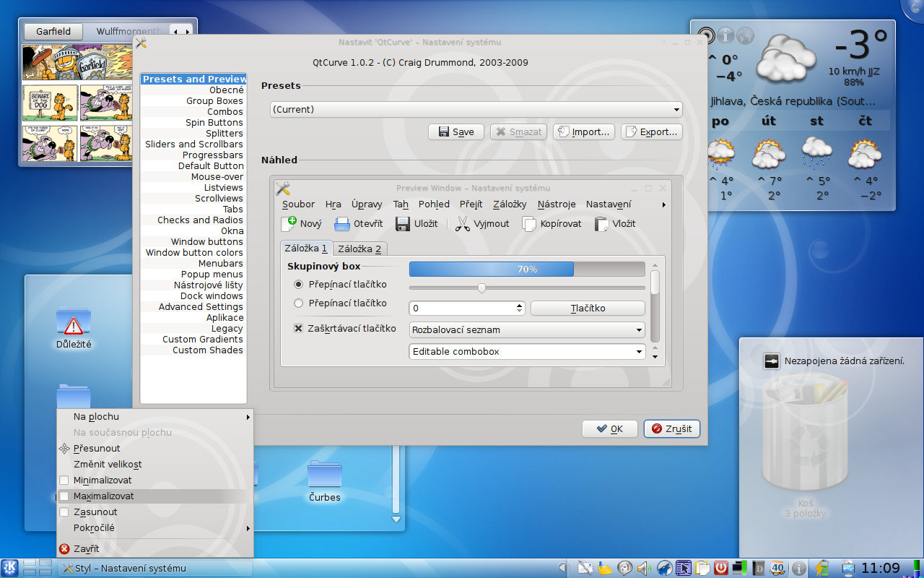
Task: Click the wrench window menu icon of QtCurve dialog
Action: (141, 43)
